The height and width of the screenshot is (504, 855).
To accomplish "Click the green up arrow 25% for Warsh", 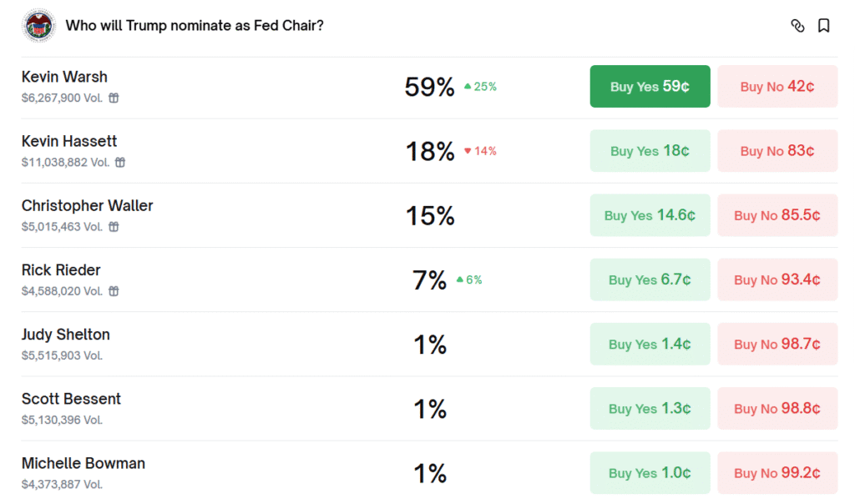I will tap(480, 86).
